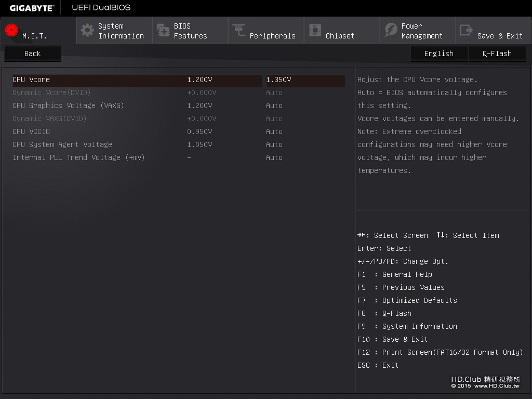Open CPU System Agent Voltage Auto option

(274, 144)
